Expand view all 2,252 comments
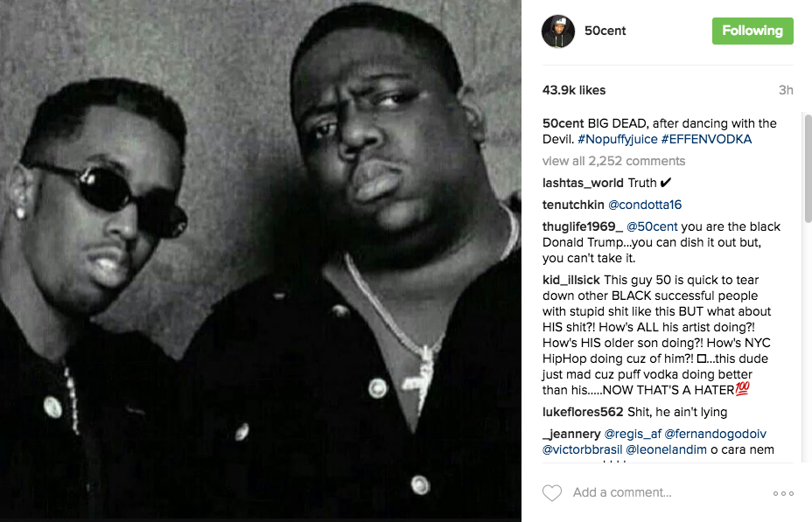 pos(613,161)
